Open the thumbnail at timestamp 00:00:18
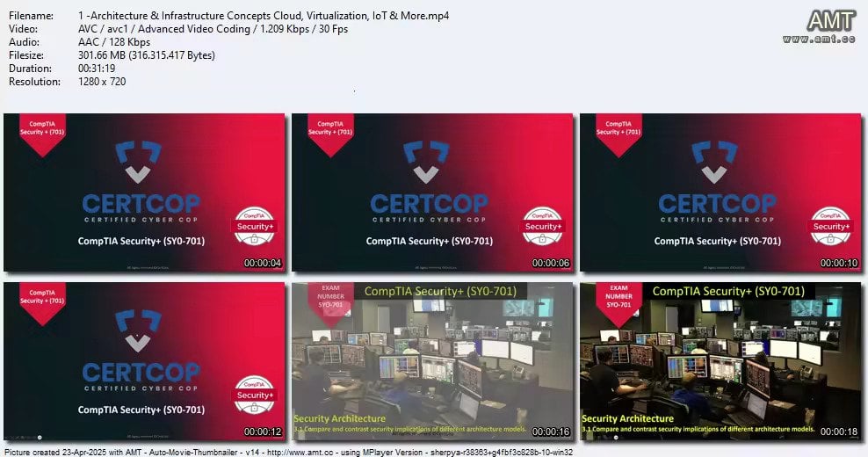The width and height of the screenshot is (868, 457). pos(720,362)
